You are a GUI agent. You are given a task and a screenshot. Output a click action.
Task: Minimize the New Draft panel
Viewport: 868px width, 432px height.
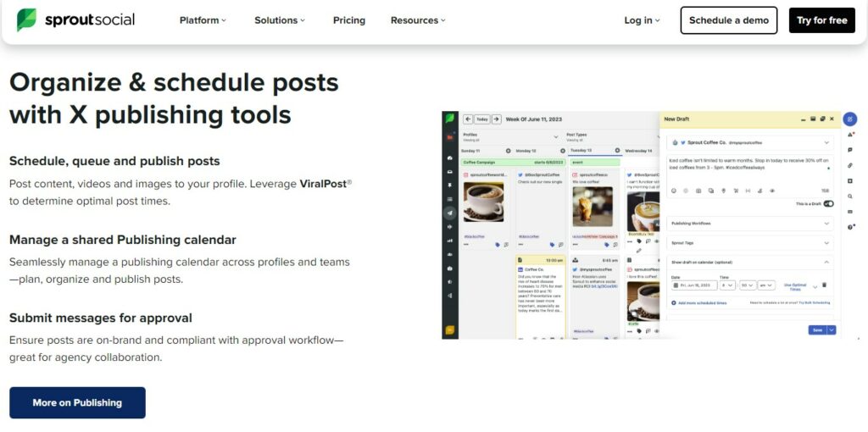[804, 119]
